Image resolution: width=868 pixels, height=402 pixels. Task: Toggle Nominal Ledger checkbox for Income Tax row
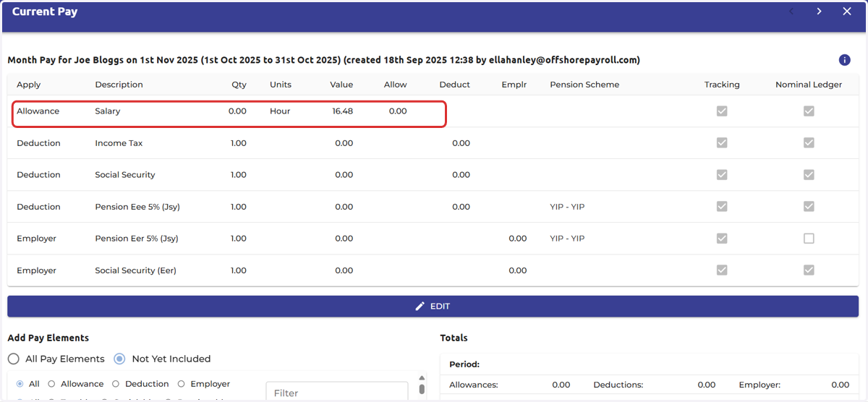click(x=809, y=143)
